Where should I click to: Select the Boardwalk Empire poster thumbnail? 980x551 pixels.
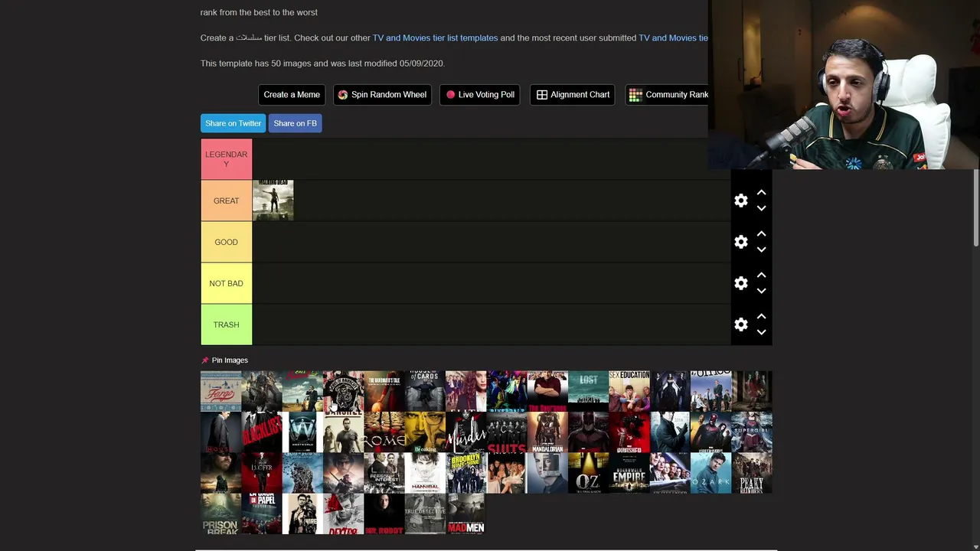pyautogui.click(x=629, y=473)
